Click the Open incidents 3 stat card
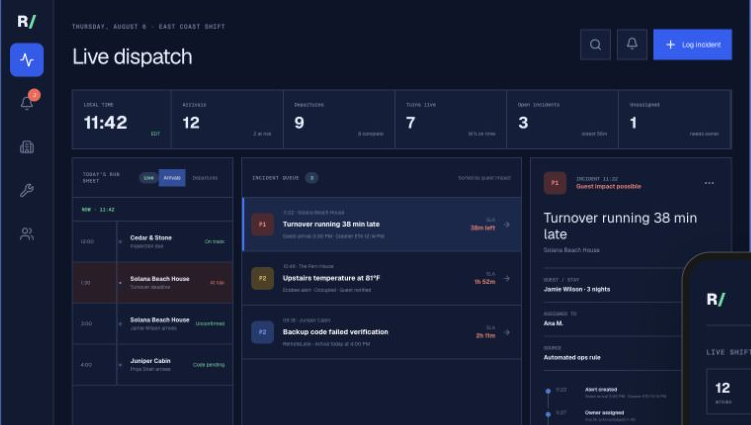751x425 pixels. point(562,119)
